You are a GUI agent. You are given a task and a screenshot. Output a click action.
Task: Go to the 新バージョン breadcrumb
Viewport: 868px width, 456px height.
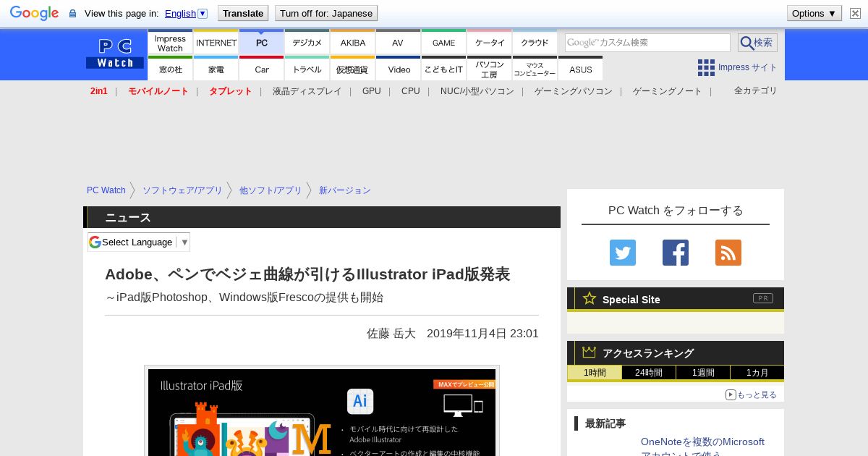pos(345,190)
